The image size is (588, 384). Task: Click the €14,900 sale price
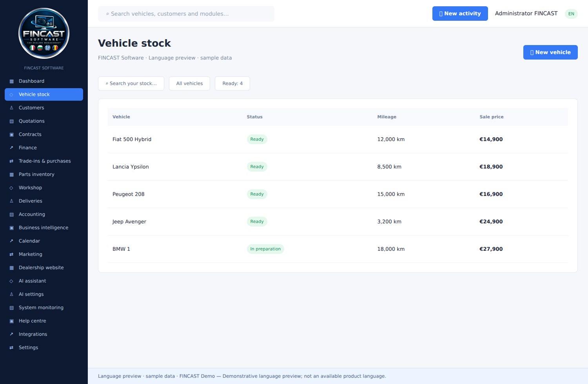(491, 139)
